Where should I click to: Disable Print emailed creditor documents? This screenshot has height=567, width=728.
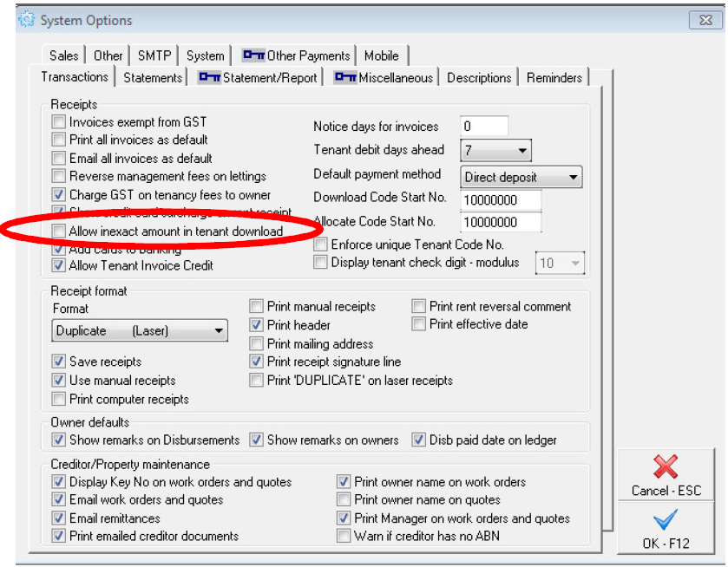[58, 536]
